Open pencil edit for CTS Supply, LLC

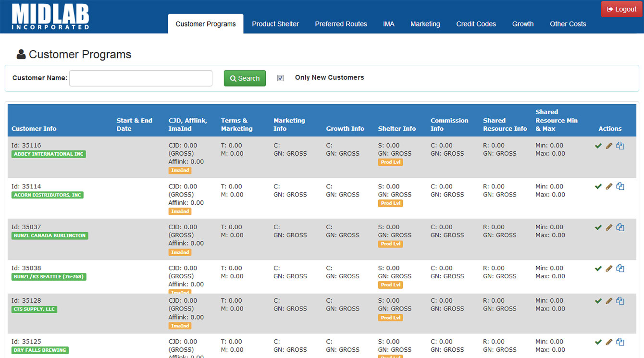coord(609,301)
